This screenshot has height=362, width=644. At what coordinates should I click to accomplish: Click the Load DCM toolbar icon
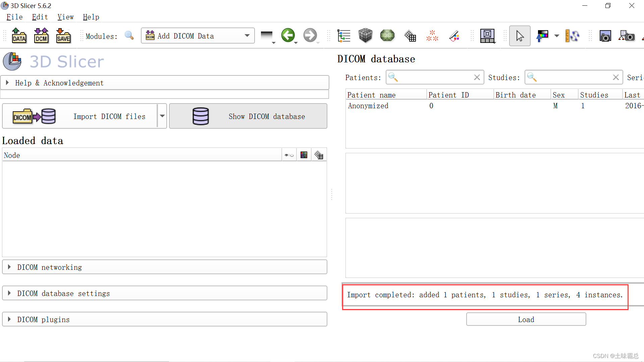(41, 36)
